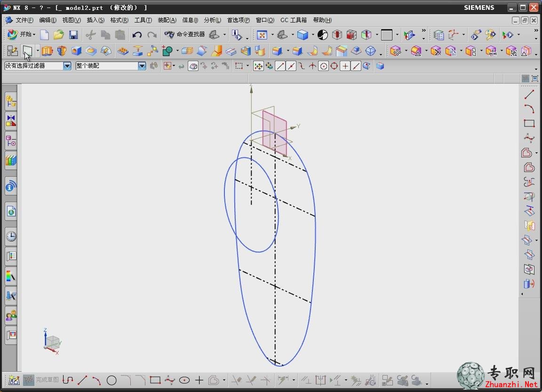Toggle the Arc Center snap option

coord(324,66)
